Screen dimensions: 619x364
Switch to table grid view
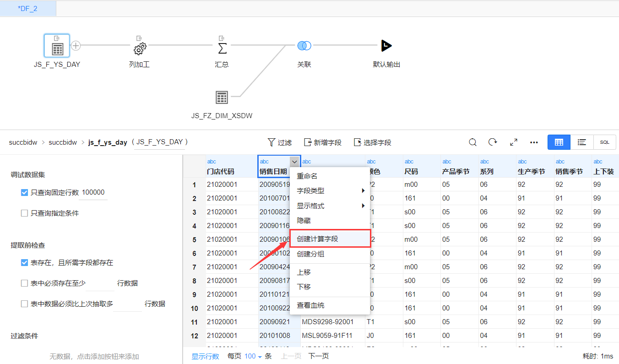559,142
